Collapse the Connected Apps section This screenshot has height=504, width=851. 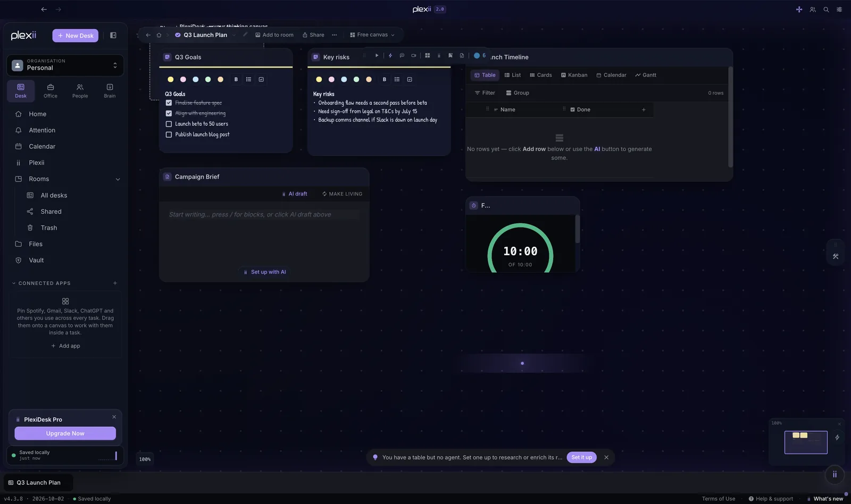click(14, 283)
